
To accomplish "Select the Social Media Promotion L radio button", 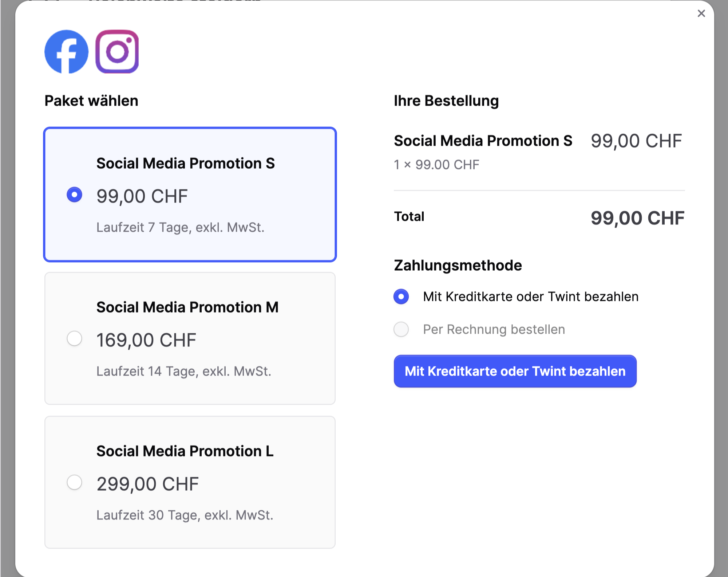I will coord(75,482).
